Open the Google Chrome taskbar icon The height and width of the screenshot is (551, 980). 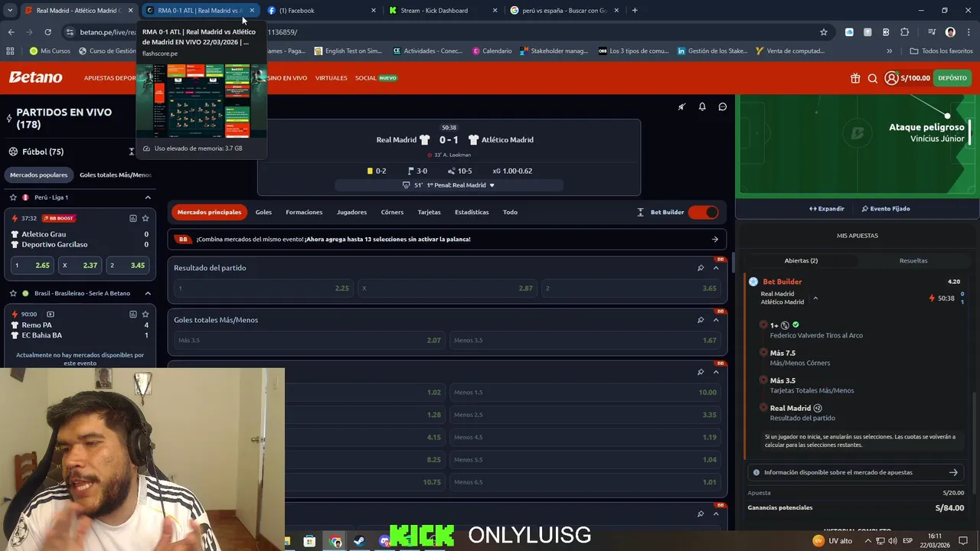[335, 541]
